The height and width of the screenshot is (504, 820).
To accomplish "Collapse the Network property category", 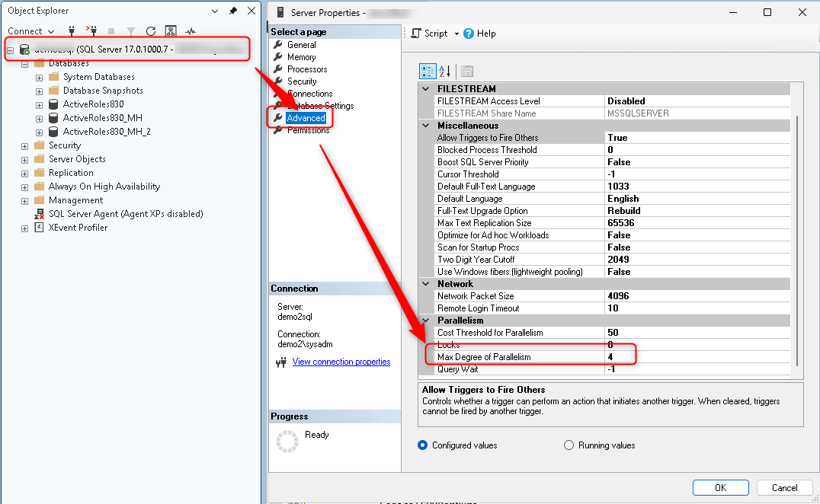I will pos(426,284).
